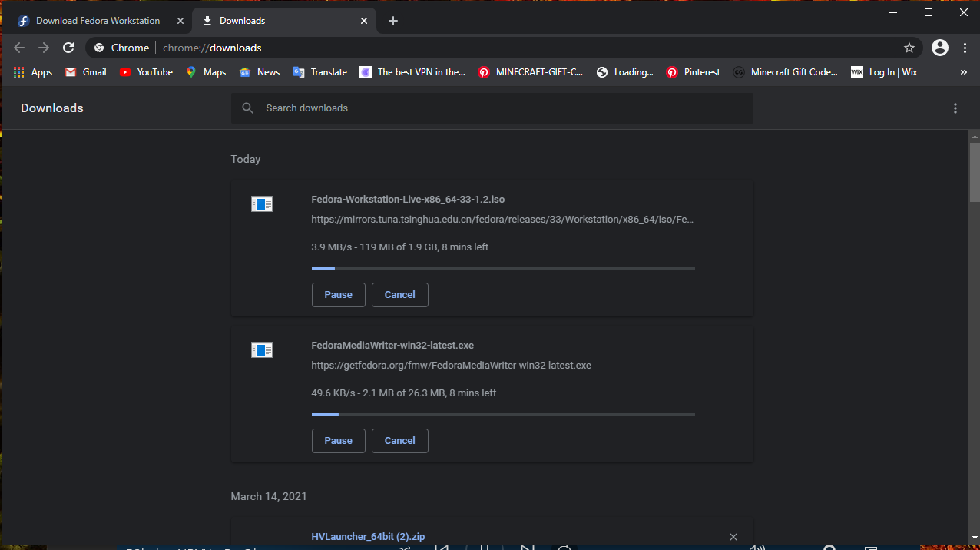Close the Download Fedora Workstation tab

(180, 21)
